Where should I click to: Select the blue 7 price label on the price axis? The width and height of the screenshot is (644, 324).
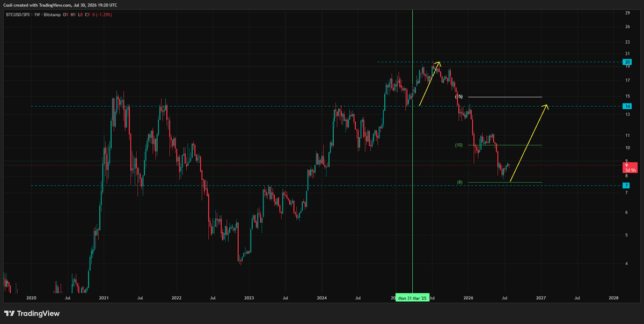point(627,186)
